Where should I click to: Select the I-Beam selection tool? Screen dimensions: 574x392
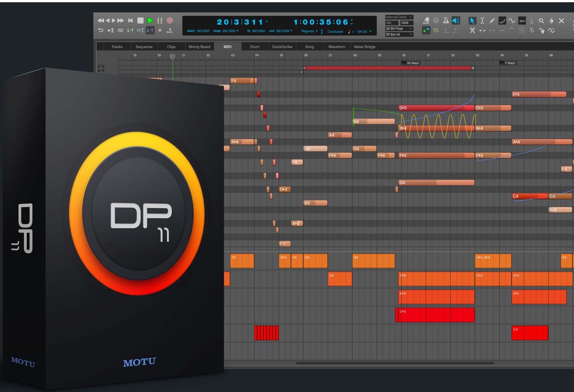point(482,21)
